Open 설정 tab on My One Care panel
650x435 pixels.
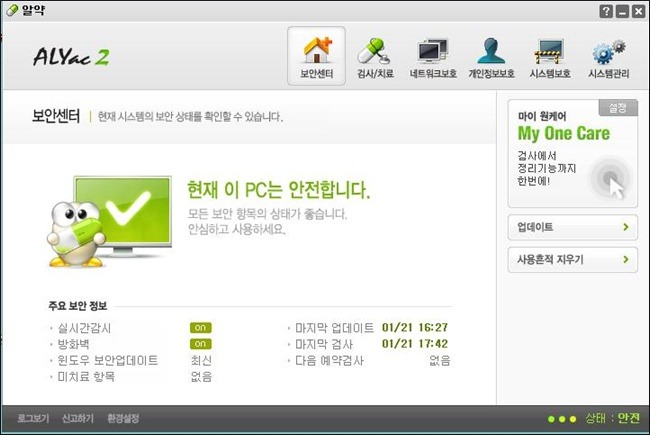click(x=618, y=108)
